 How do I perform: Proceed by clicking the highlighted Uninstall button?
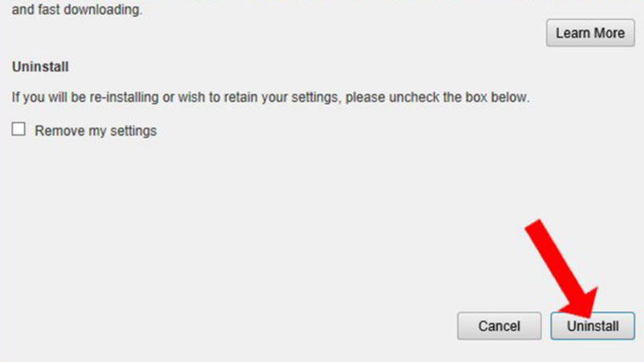[x=592, y=326]
